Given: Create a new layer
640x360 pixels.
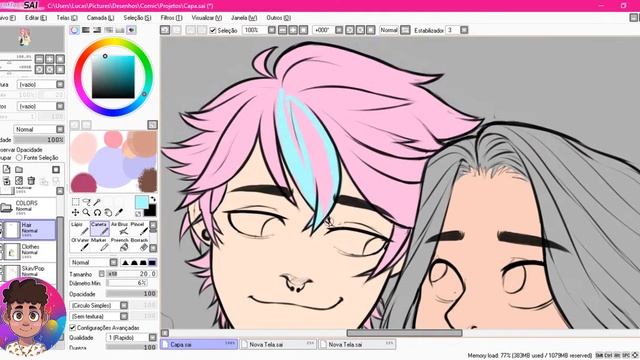Looking at the screenshot, I should (x=7, y=169).
